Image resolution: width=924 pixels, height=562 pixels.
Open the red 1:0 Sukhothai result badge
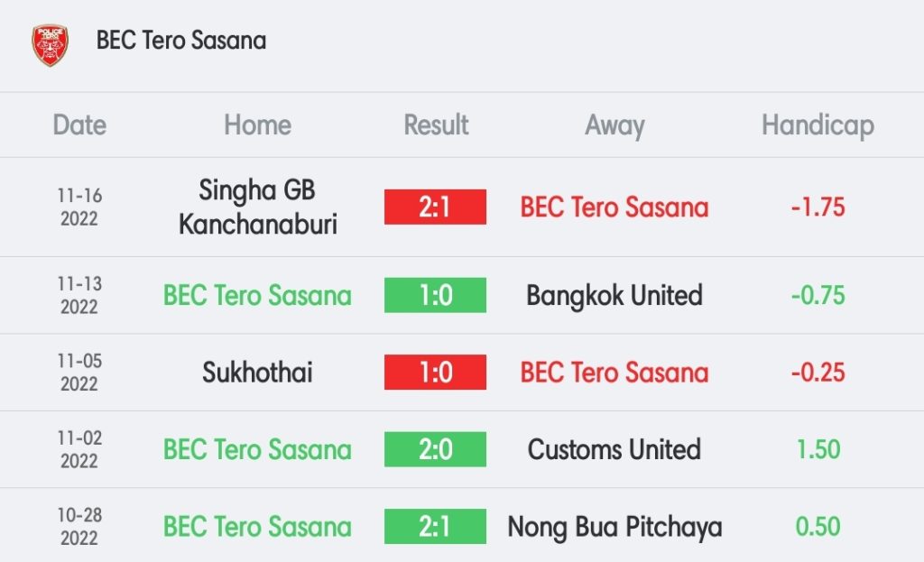[x=435, y=373]
